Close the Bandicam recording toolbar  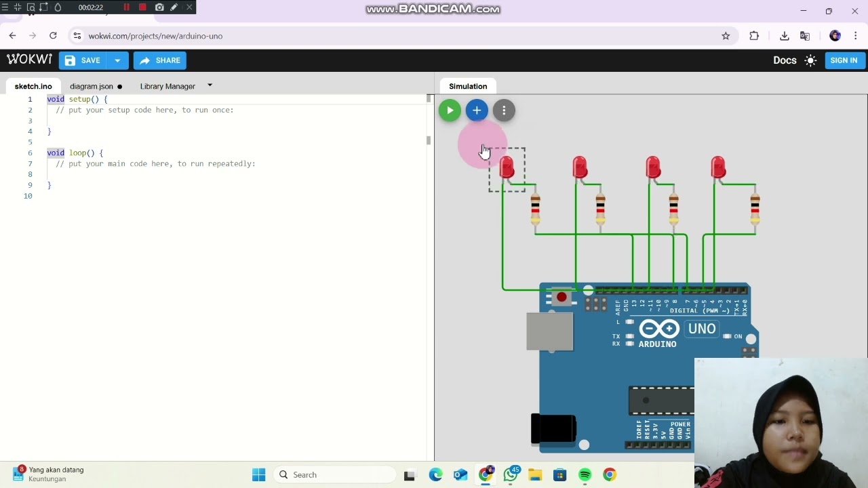coord(189,7)
